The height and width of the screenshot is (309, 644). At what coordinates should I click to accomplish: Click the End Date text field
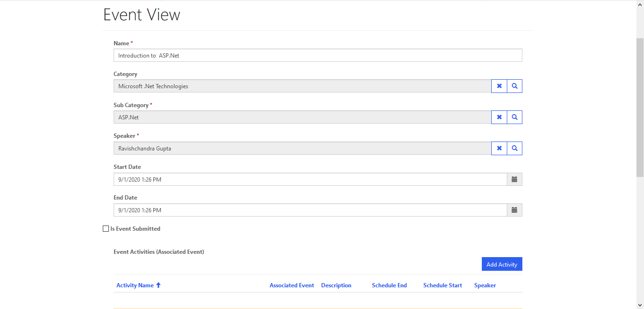click(306, 210)
